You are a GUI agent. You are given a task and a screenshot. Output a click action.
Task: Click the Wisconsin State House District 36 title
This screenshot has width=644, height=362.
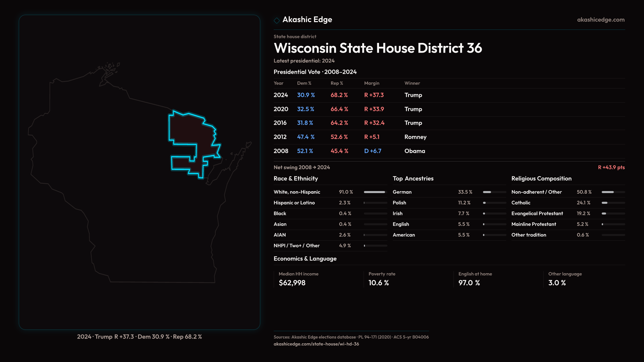point(378,48)
